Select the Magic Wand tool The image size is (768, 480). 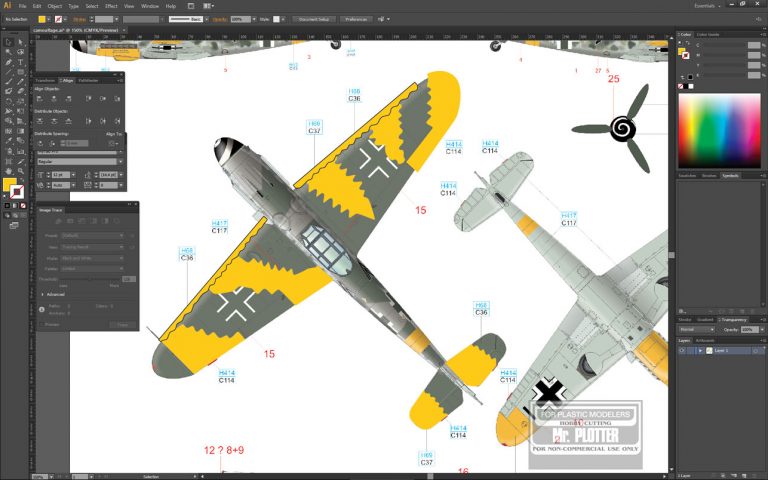pos(8,52)
